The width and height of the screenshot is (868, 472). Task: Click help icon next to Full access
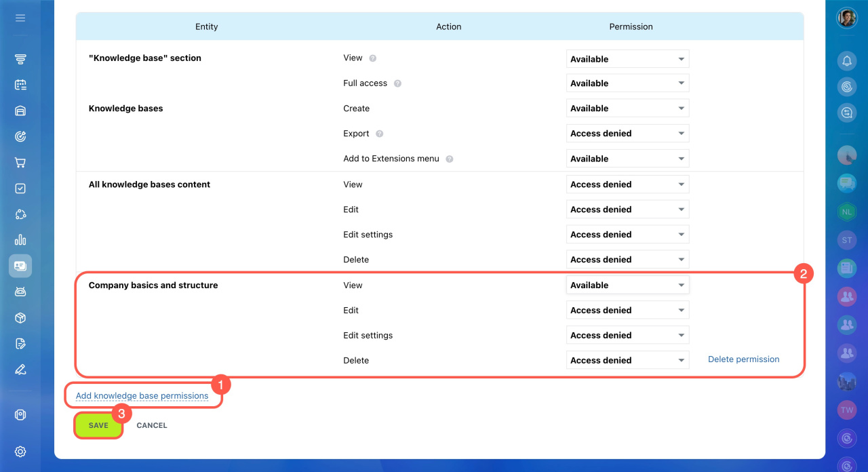(x=397, y=83)
